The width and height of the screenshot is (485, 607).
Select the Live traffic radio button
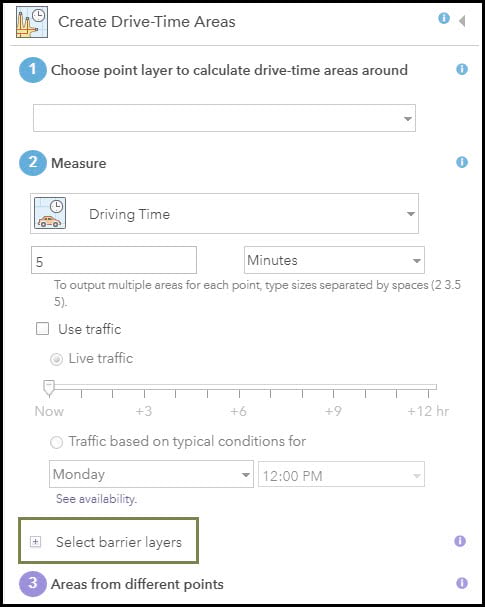point(57,360)
